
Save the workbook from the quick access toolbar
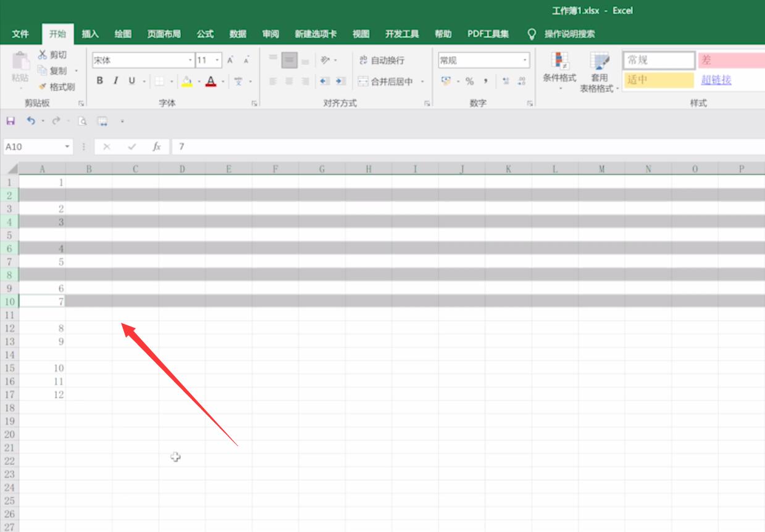[10, 122]
